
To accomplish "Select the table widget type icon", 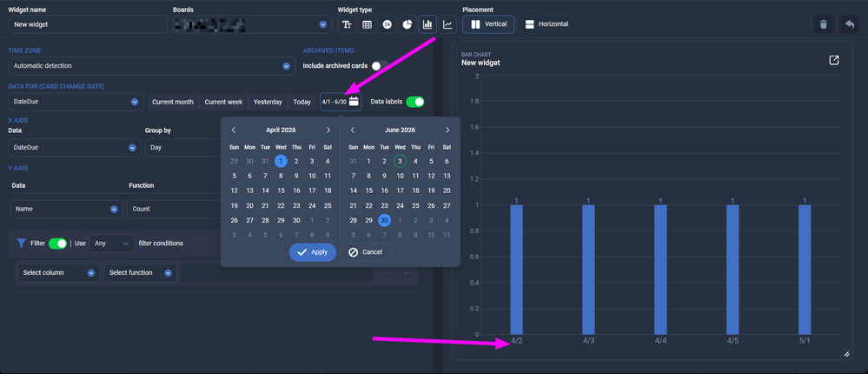I will click(367, 24).
